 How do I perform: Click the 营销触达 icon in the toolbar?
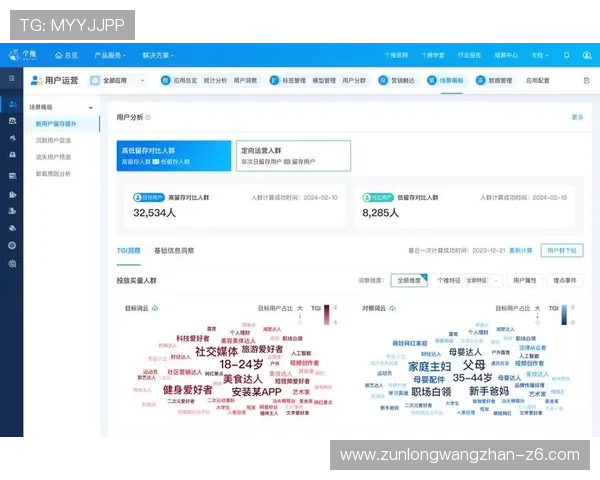(383, 80)
